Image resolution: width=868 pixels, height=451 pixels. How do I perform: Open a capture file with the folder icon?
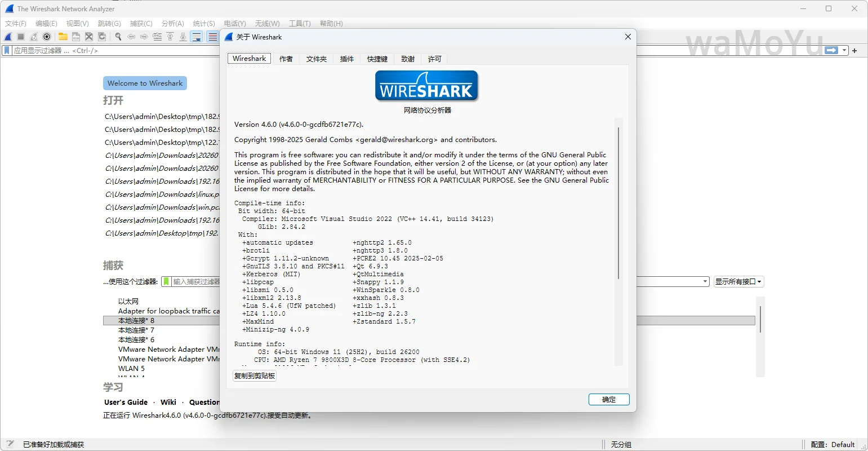point(63,37)
